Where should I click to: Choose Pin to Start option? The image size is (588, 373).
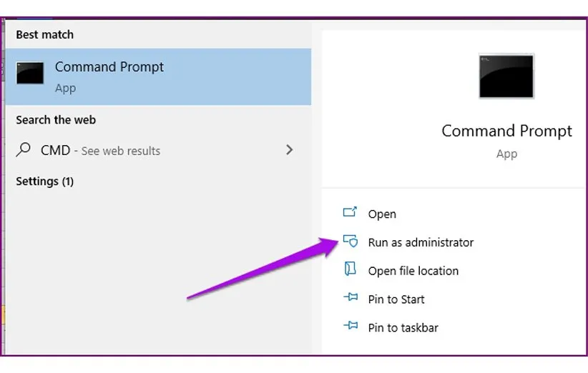coord(396,299)
